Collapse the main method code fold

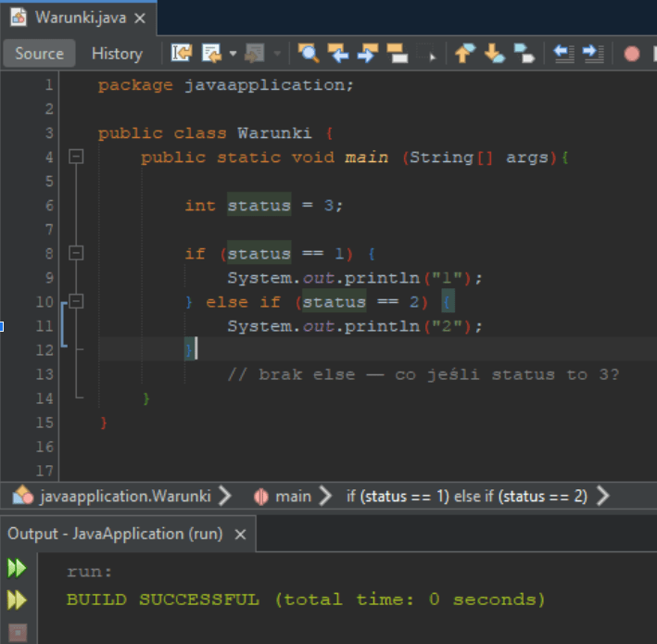pos(77,158)
